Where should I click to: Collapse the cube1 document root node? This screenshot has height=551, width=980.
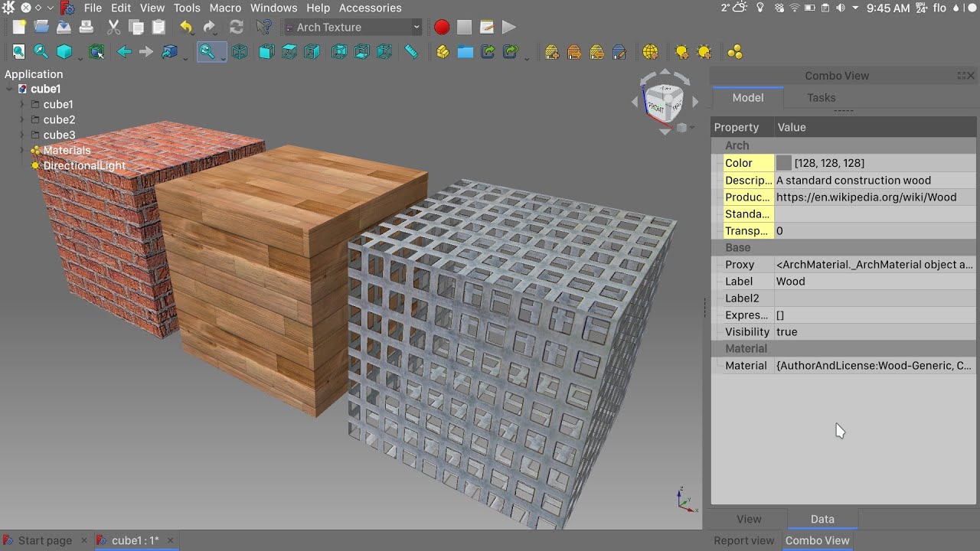[x=9, y=90]
